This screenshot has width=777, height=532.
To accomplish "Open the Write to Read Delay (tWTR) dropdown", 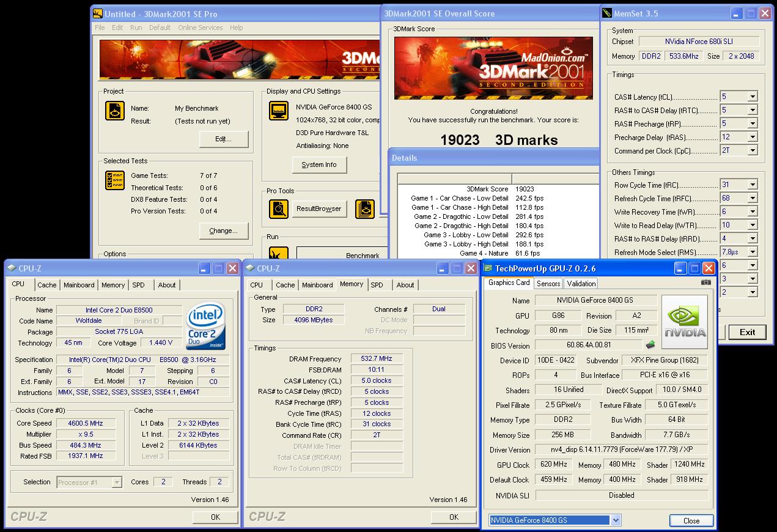I will coord(753,225).
